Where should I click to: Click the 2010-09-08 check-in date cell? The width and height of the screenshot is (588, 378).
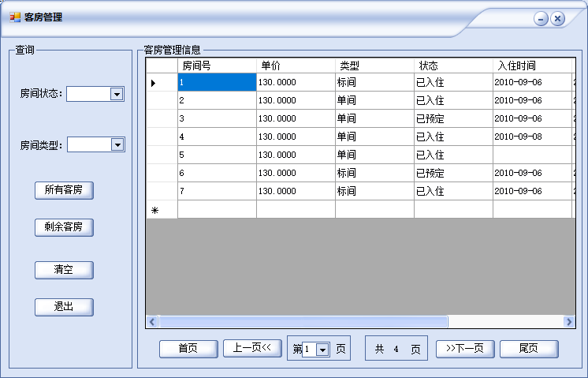click(x=532, y=137)
